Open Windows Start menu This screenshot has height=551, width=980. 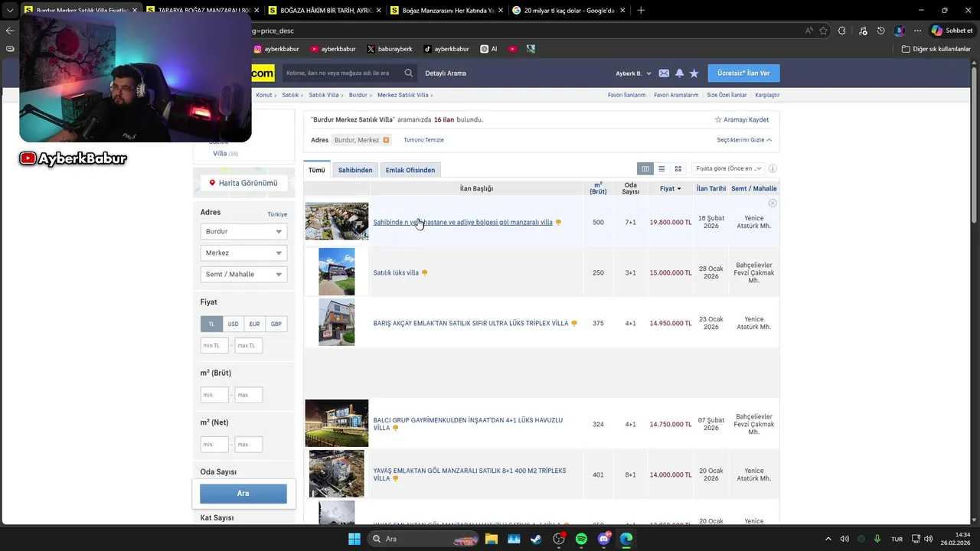tap(354, 539)
